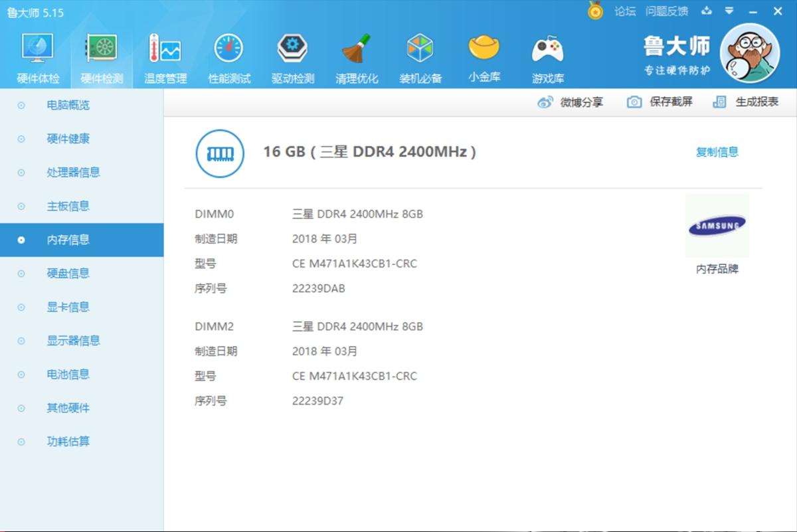This screenshot has width=797, height=532.
Task: Click the download icon near top right
Action: (x=706, y=11)
